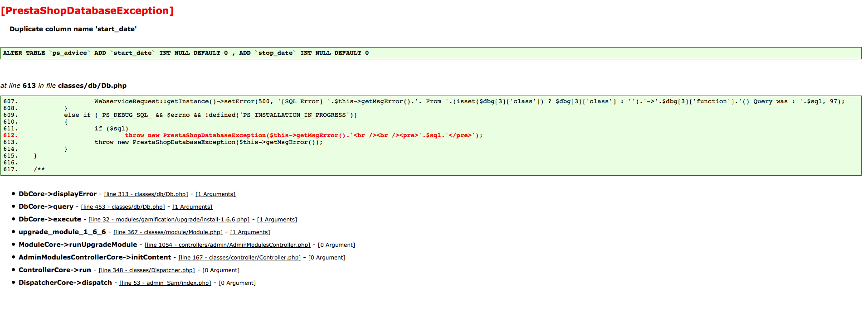Click code line 607 WebserviceRequest setError
The height and width of the screenshot is (317, 868).
coord(469,101)
